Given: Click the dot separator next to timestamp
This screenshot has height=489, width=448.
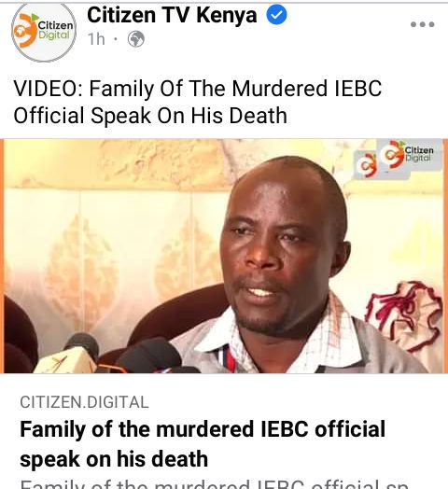Looking at the screenshot, I should [x=116, y=39].
